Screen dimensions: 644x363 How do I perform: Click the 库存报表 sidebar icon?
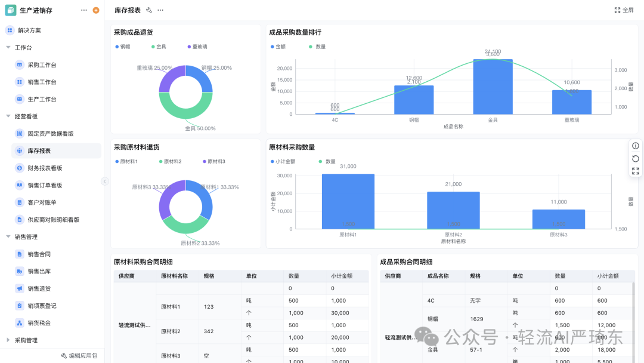pyautogui.click(x=20, y=151)
